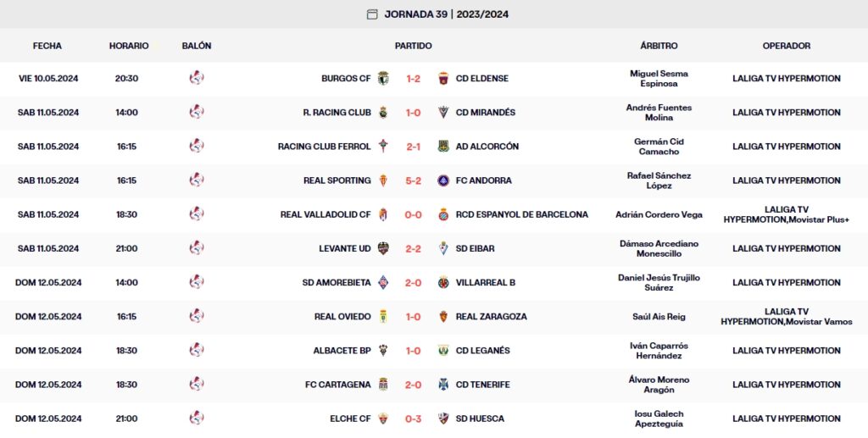Image resolution: width=868 pixels, height=438 pixels.
Task: Click the SD Huesca club crest
Action: (442, 418)
